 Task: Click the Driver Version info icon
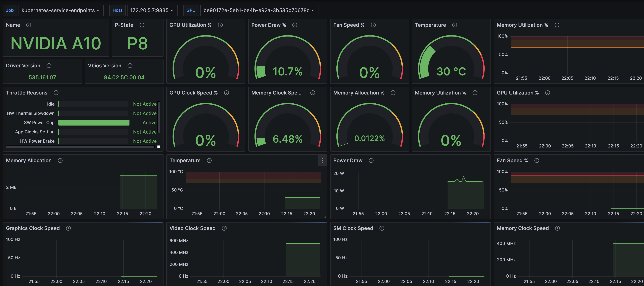pos(49,66)
